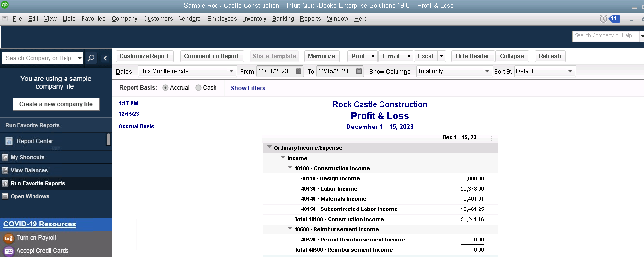The width and height of the screenshot is (644, 257).
Task: Click the sidebar vertical scrollbar
Action: pyautogui.click(x=108, y=140)
